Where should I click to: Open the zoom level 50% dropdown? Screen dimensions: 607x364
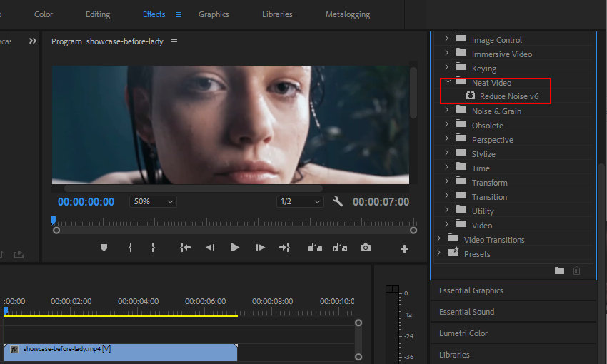(153, 201)
